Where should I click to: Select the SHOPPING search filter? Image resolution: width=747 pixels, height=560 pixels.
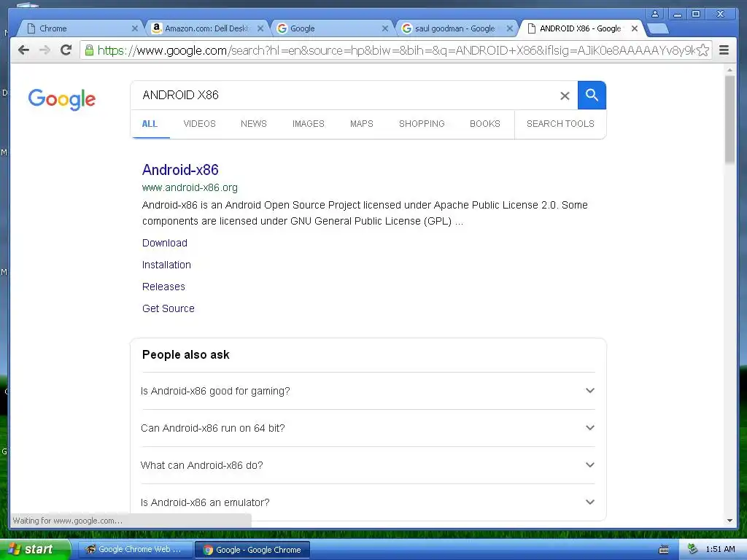(x=422, y=124)
